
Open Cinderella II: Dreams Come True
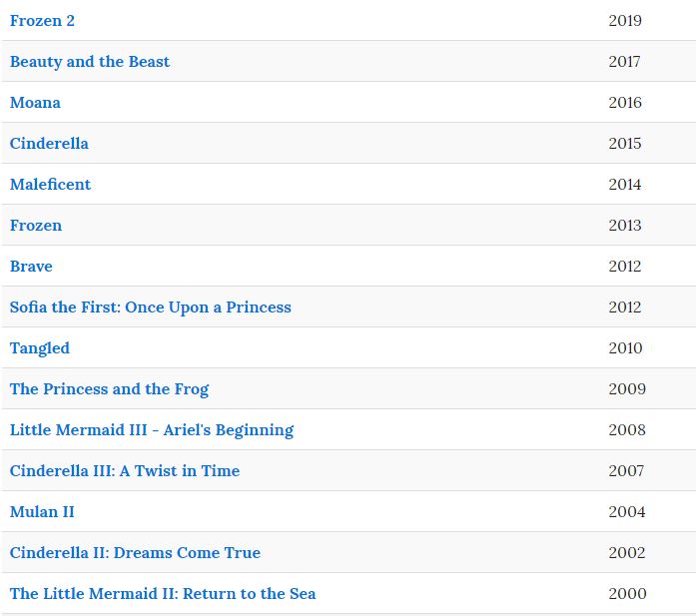click(x=135, y=552)
